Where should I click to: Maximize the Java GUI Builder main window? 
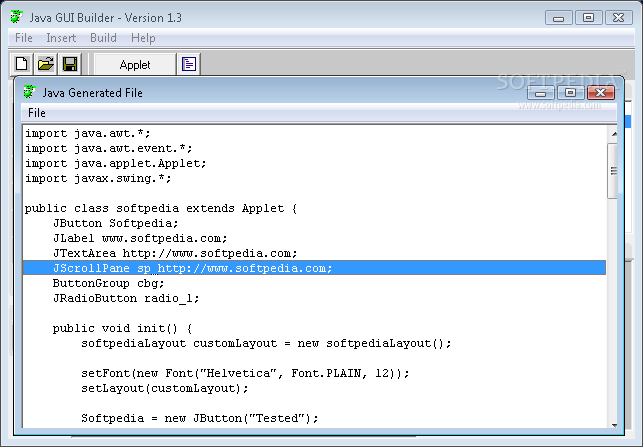coord(588,18)
